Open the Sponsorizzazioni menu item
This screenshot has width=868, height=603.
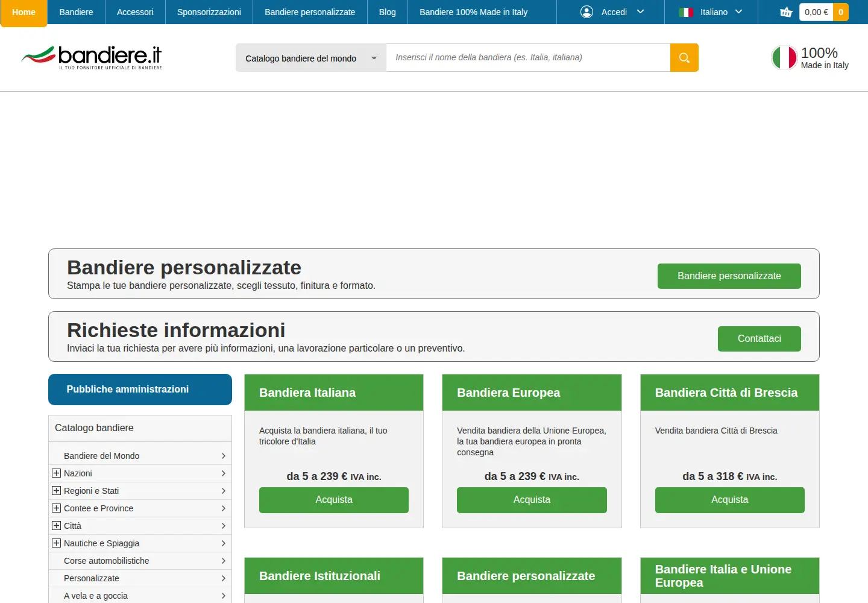click(209, 12)
